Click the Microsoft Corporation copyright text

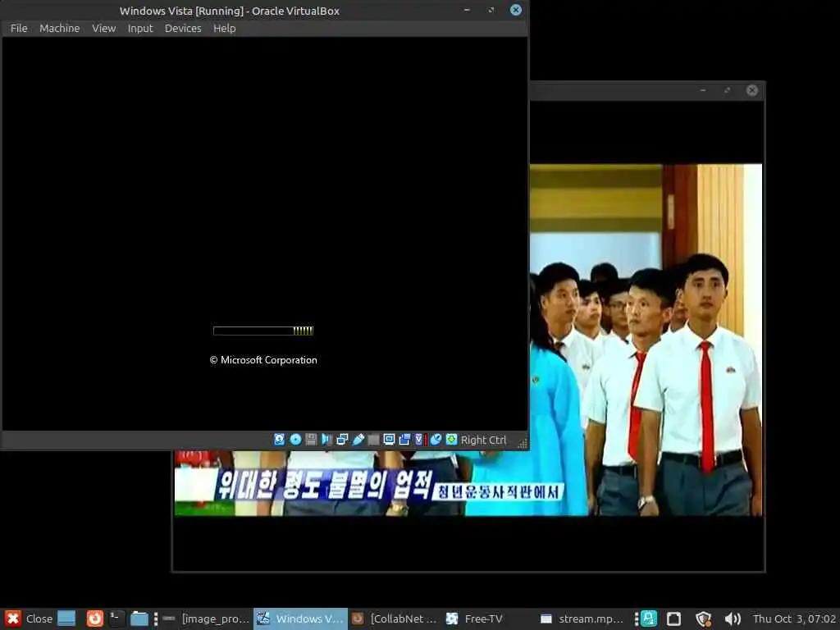(x=263, y=360)
